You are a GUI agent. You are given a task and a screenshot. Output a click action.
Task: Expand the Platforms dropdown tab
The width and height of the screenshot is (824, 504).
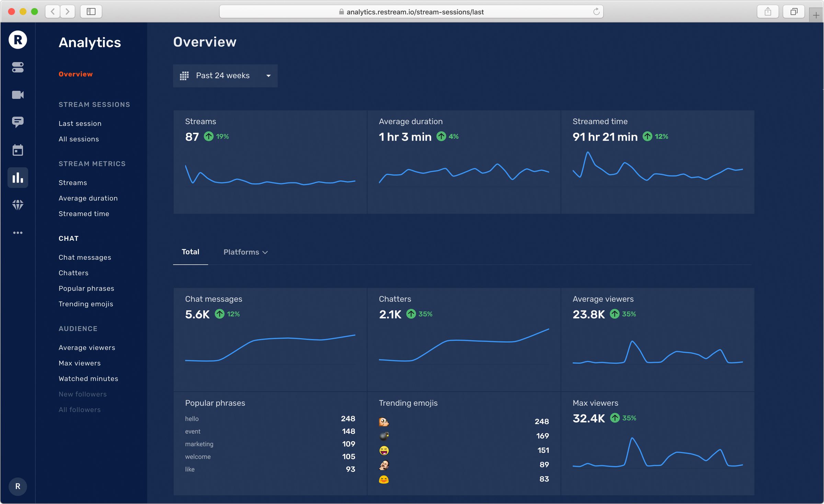[x=245, y=252]
